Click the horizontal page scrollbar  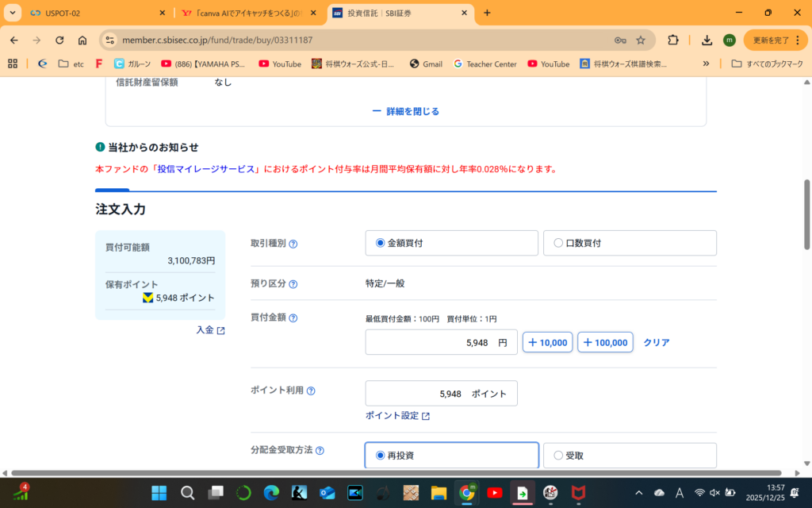396,473
